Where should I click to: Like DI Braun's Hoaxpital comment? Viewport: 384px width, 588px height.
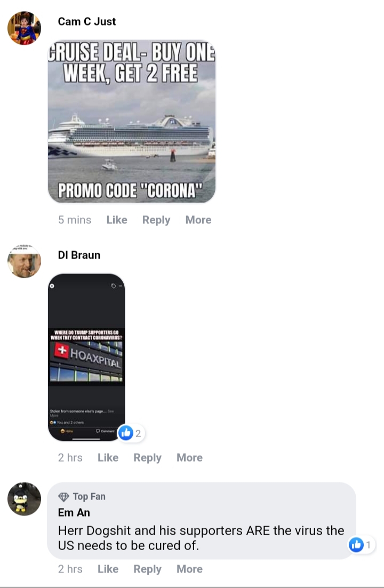pos(108,457)
